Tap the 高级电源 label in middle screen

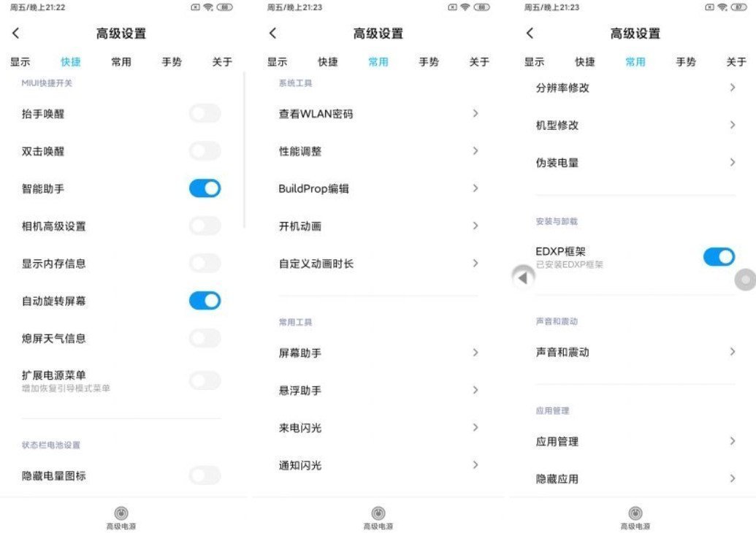(378, 526)
